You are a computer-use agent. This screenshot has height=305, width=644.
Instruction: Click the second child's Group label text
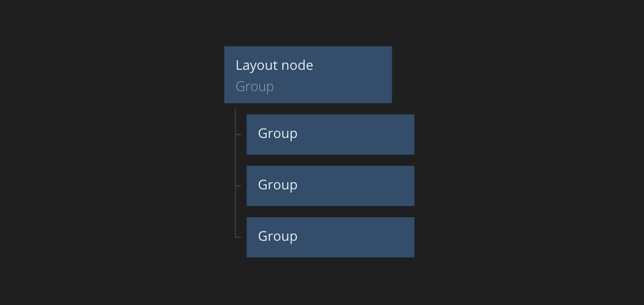pos(277,185)
